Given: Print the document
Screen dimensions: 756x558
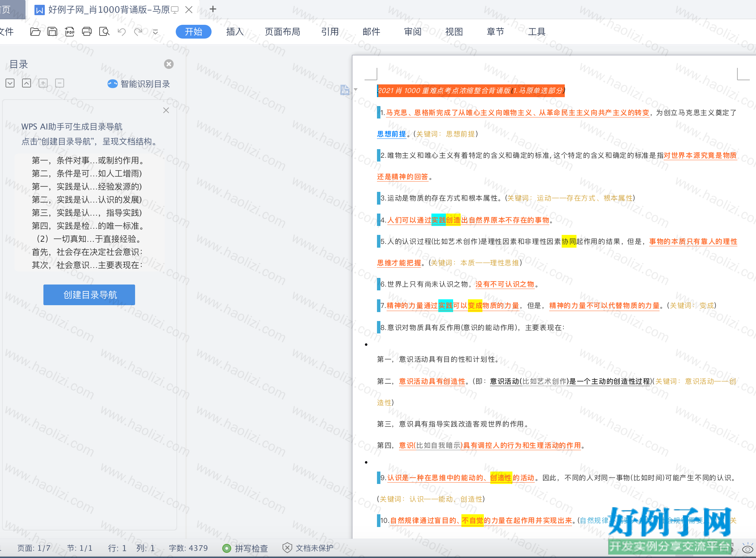Looking at the screenshot, I should point(87,32).
